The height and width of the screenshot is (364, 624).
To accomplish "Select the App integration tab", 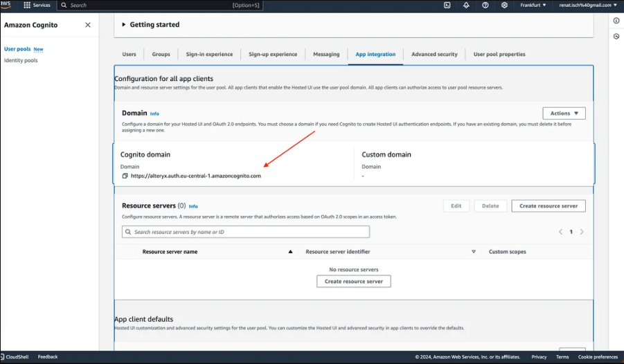I will click(x=375, y=54).
